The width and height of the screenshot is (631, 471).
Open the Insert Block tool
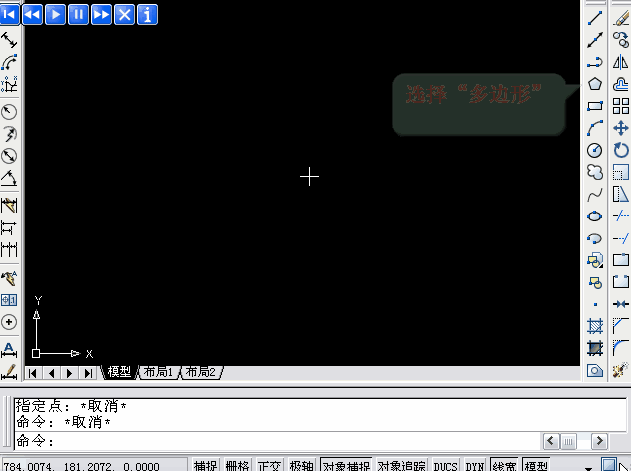(x=594, y=260)
